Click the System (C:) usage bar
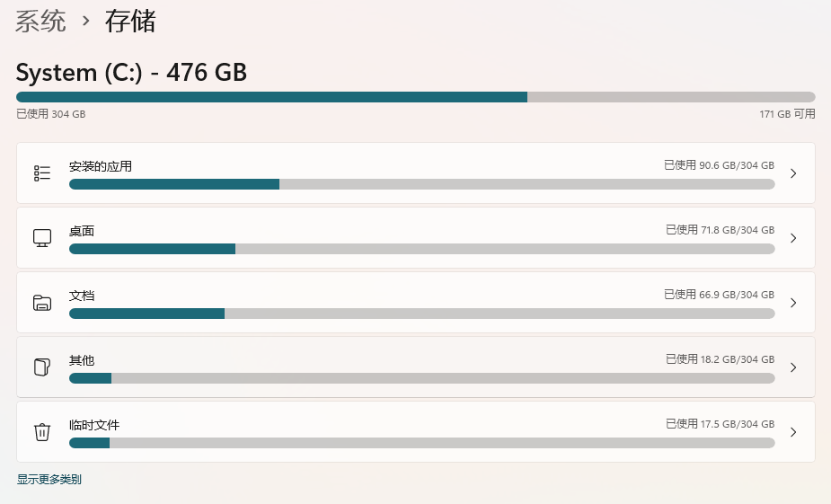Viewport: 831px width, 504px height. click(415, 97)
